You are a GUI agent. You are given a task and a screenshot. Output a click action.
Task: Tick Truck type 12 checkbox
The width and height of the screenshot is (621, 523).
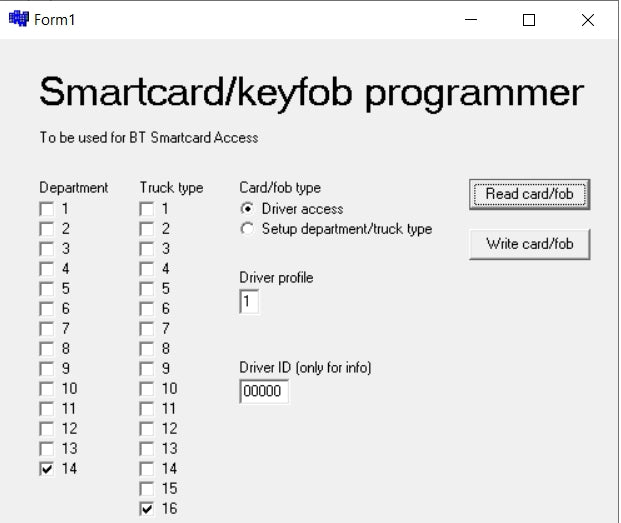(x=146, y=429)
